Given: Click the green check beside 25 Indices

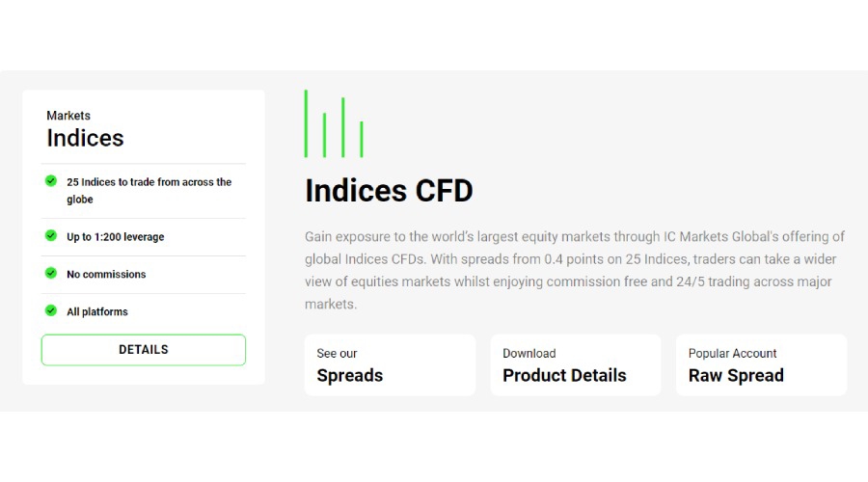Looking at the screenshot, I should 51,180.
